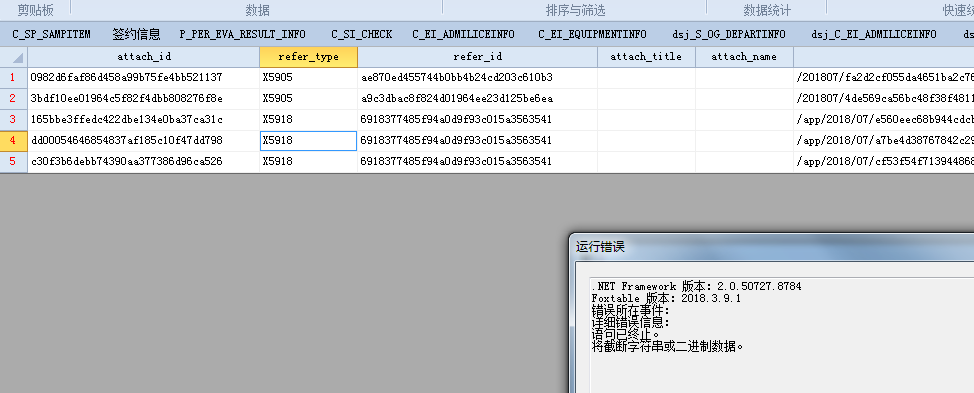Switch to the C_SP_SAMPITEM table tab

point(52,34)
